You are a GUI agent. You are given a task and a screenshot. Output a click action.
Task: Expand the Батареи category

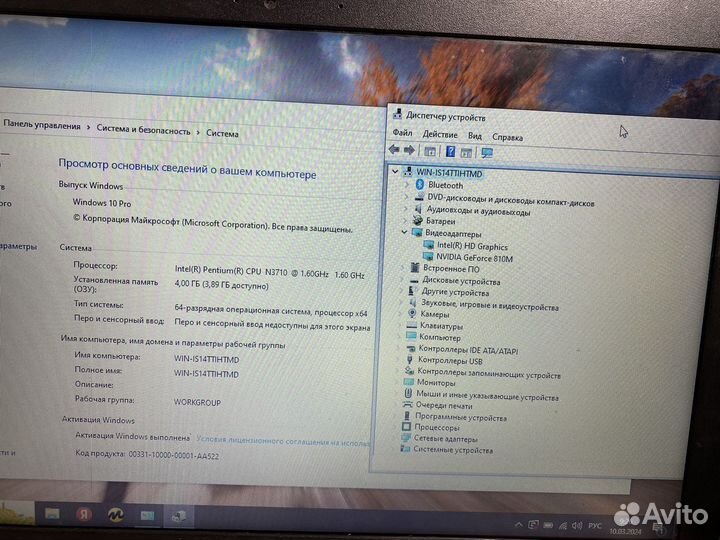[x=405, y=220]
